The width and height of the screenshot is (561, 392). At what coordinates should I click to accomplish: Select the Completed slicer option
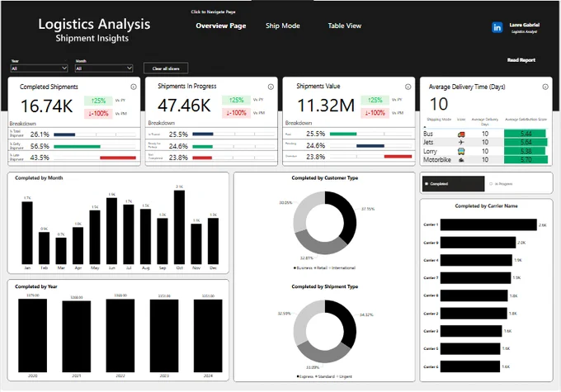(453, 184)
